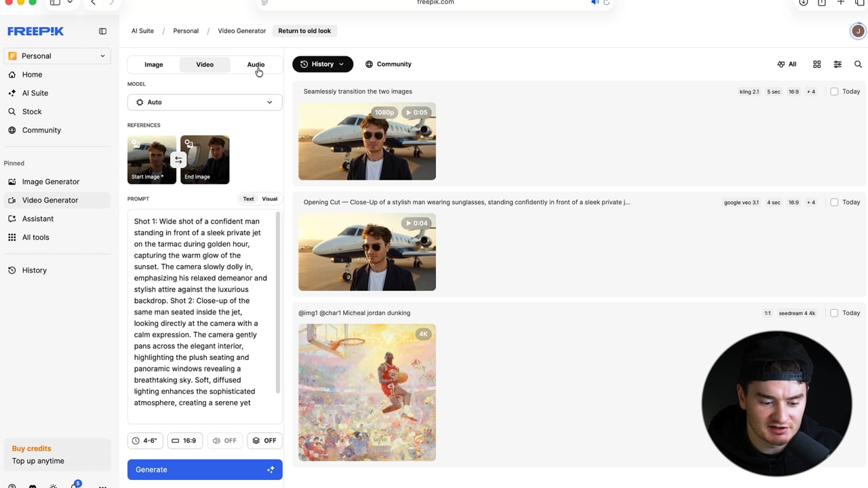Swap start and end reference images
Image resolution: width=868 pixels, height=488 pixels.
(178, 160)
